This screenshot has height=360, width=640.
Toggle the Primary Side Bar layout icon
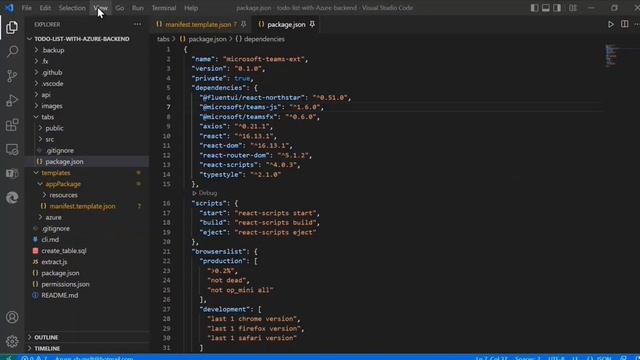534,8
